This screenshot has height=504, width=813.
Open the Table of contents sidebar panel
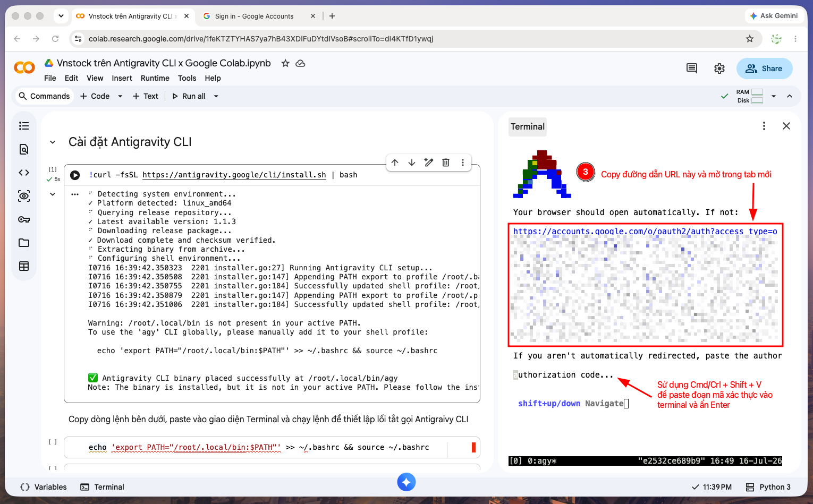pos(24,126)
